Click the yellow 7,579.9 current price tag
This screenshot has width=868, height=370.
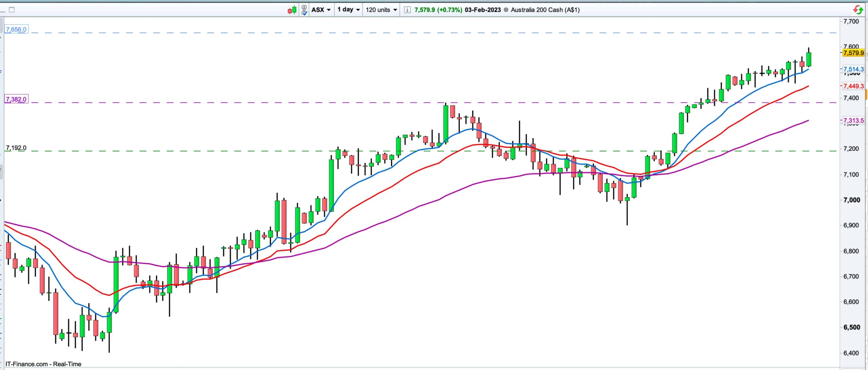click(x=853, y=53)
